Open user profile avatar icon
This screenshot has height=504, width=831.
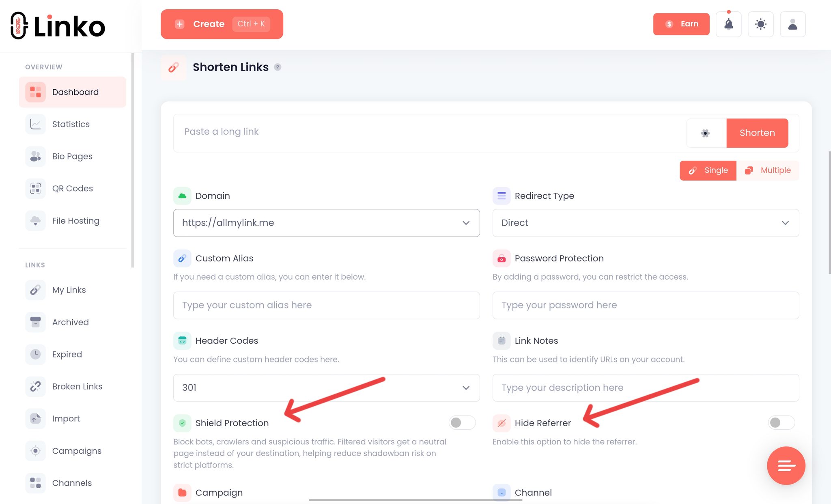pos(793,24)
